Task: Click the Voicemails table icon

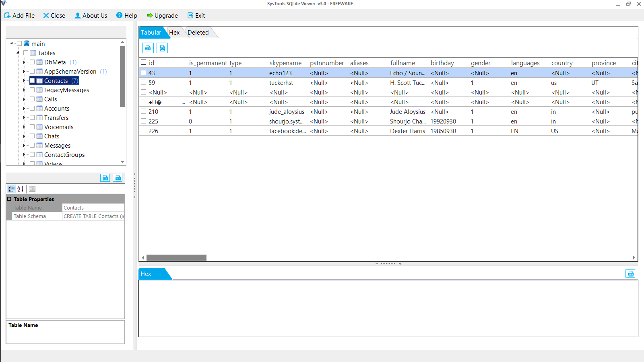Action: (x=39, y=127)
